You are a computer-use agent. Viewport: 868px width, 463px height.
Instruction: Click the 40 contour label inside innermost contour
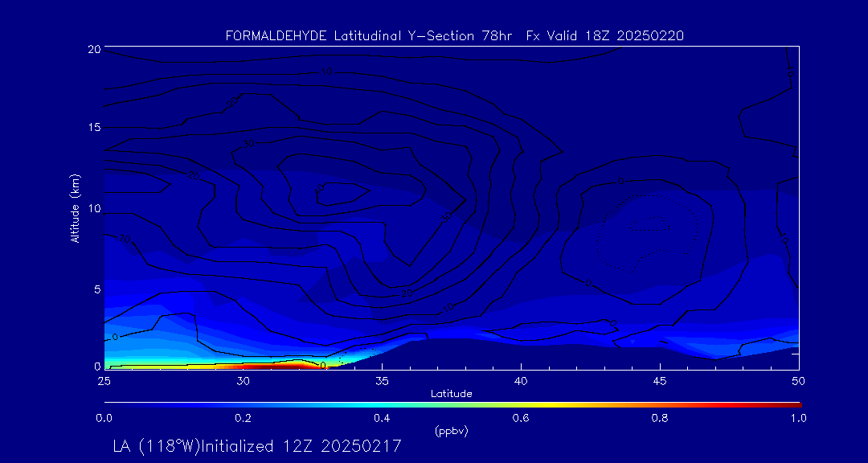coord(319,188)
